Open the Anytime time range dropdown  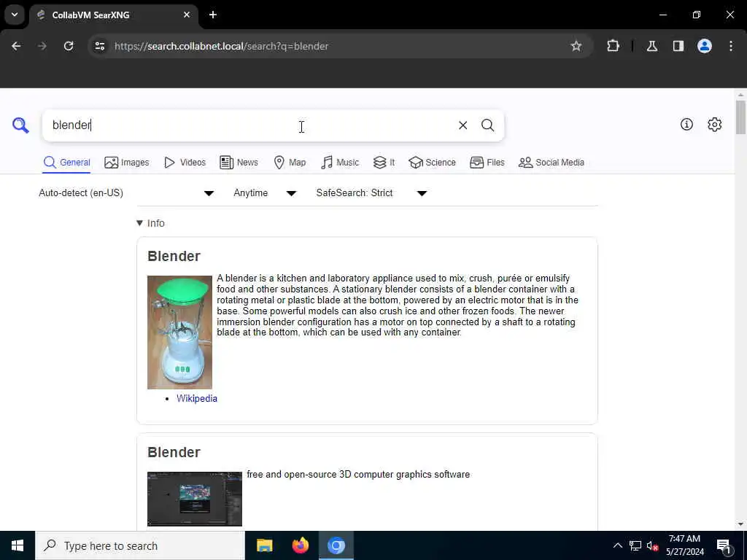pos(265,192)
